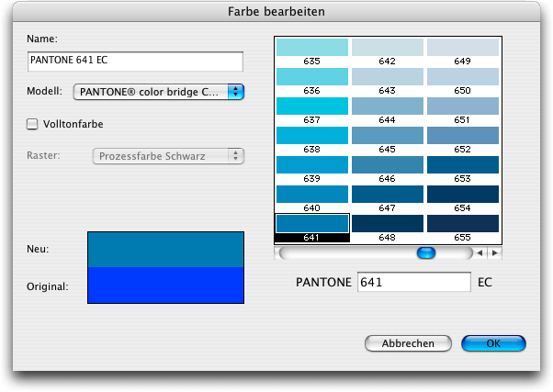Select Pantone swatch 644

[x=388, y=106]
